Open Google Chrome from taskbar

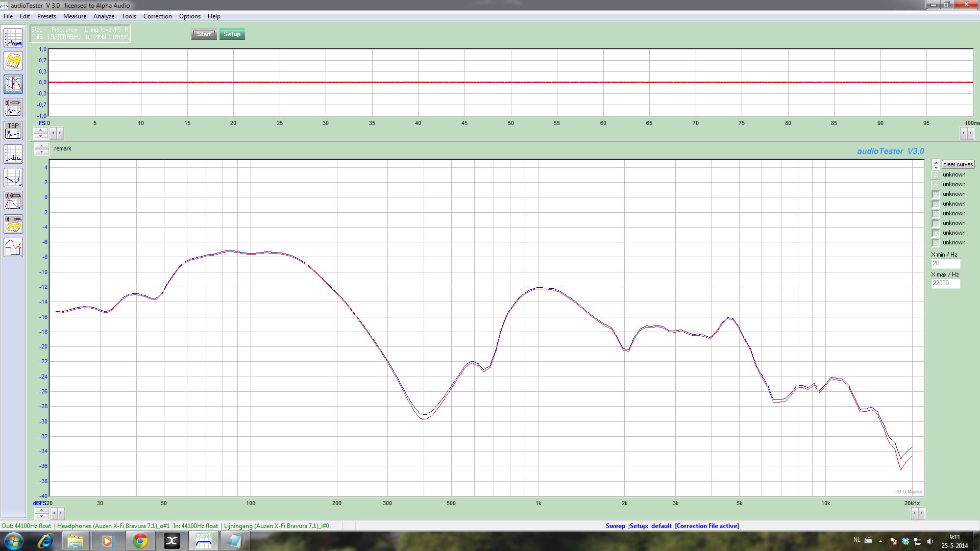pos(140,541)
